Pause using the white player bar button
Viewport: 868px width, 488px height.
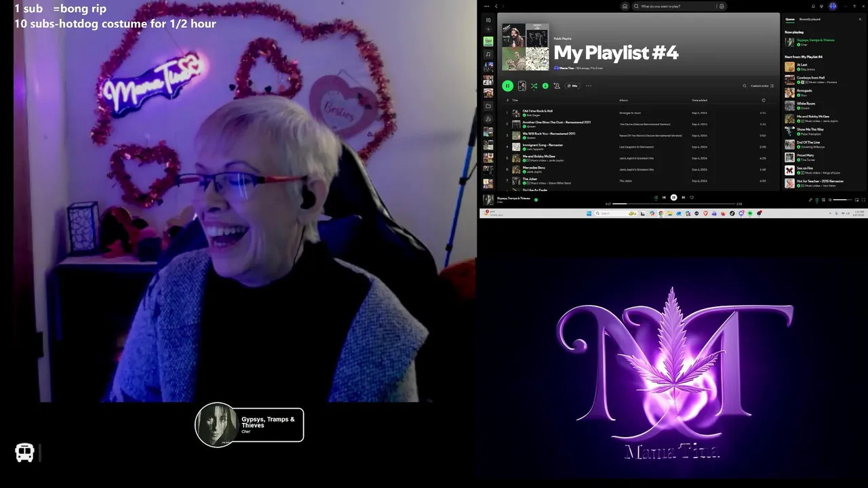click(673, 197)
